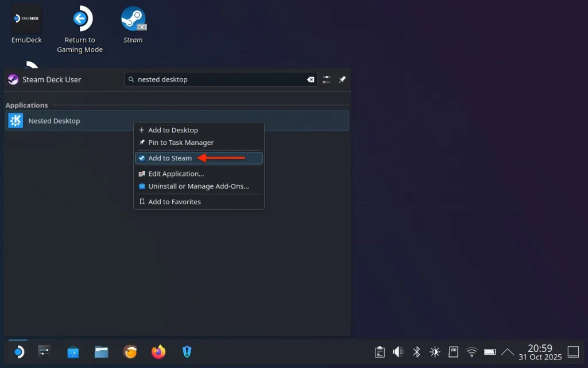Launch Firefox from the taskbar
The height and width of the screenshot is (368, 588).
(158, 351)
